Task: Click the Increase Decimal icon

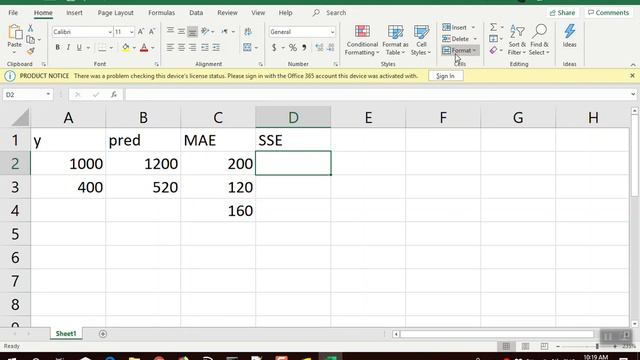Action: coord(319,48)
